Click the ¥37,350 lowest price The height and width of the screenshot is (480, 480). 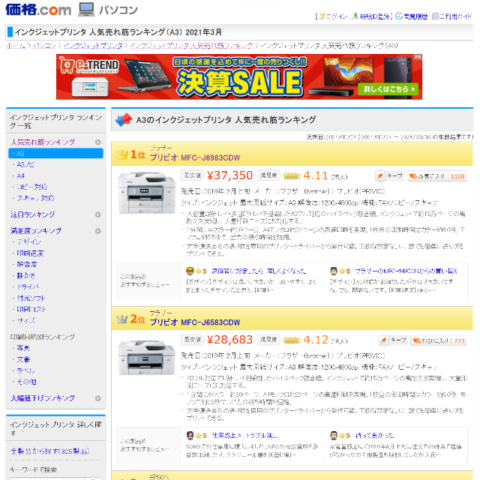coord(230,175)
